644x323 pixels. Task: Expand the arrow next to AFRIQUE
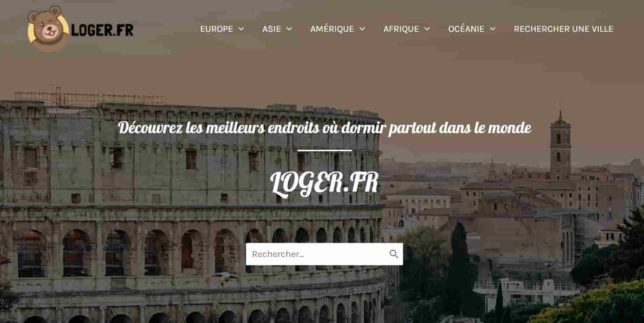[427, 29]
